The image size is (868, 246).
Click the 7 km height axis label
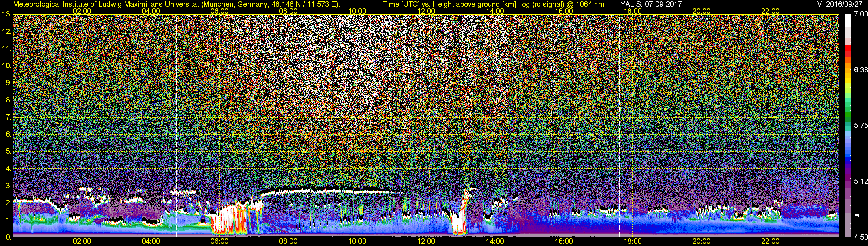click(x=8, y=117)
